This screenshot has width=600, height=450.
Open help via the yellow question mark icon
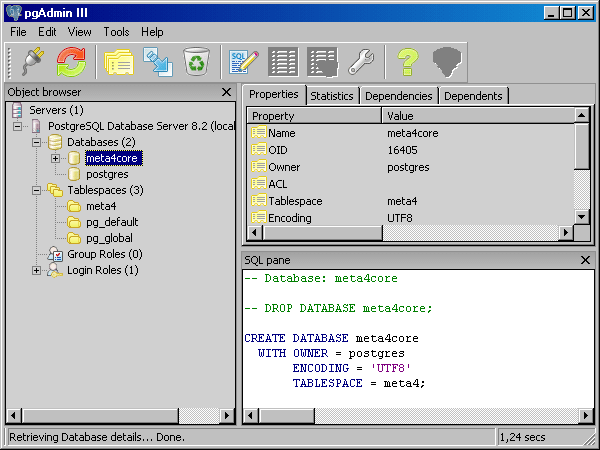pyautogui.click(x=408, y=62)
